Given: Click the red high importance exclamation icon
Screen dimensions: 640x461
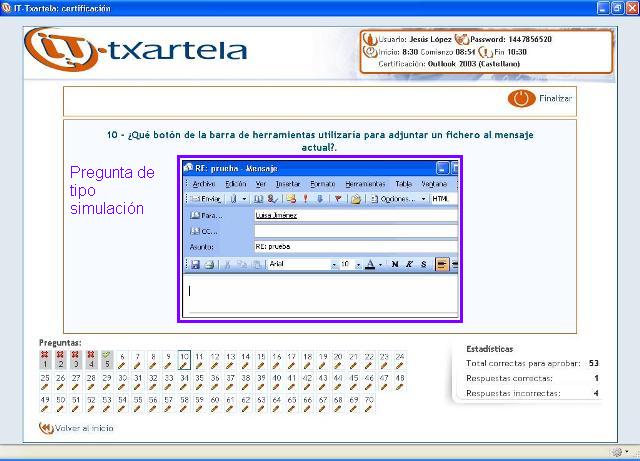Looking at the screenshot, I should coord(306,199).
